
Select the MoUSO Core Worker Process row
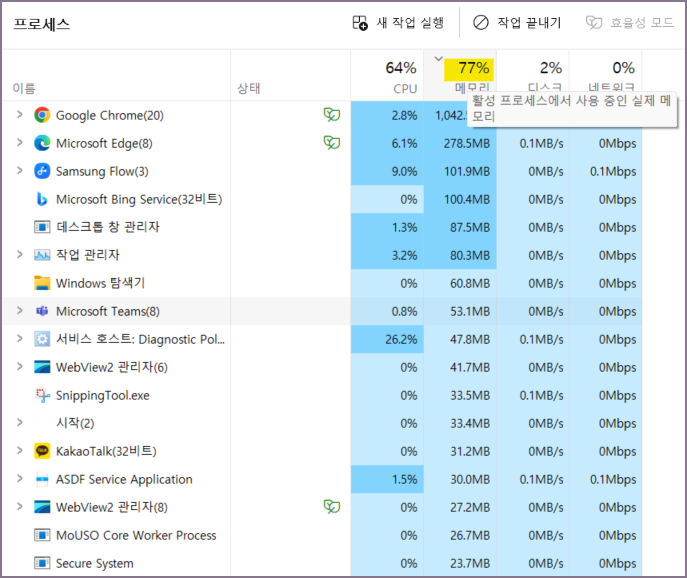pyautogui.click(x=322, y=535)
